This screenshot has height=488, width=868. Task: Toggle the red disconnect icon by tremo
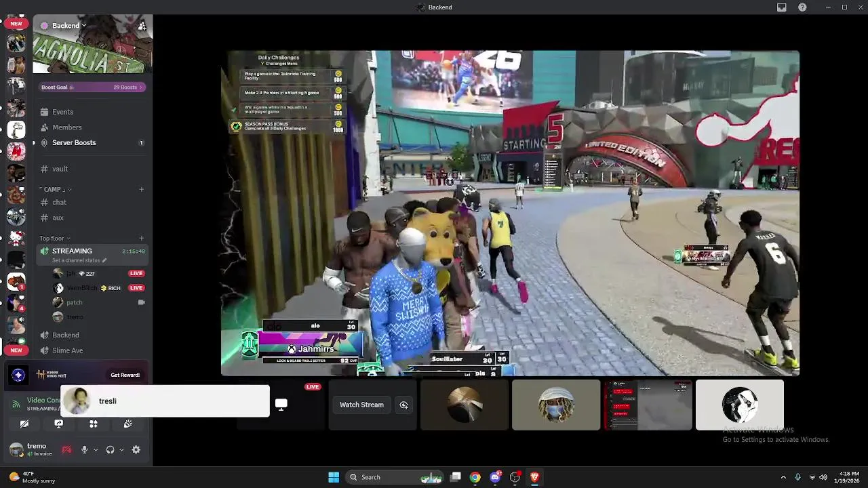tap(66, 449)
